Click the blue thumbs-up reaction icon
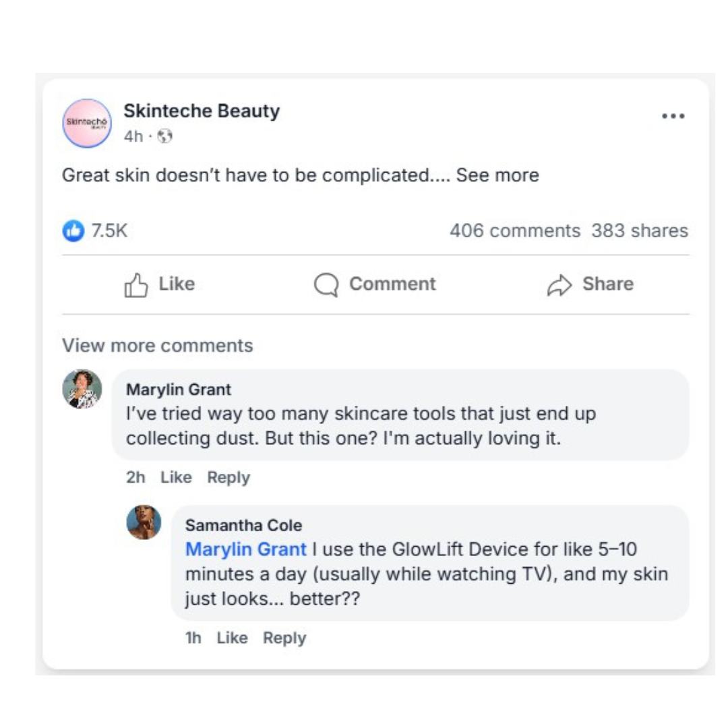728x728 pixels. 73,231
